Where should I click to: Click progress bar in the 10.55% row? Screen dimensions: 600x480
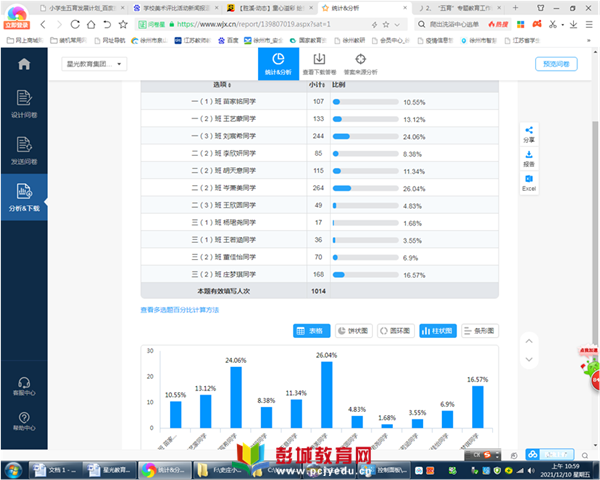click(x=365, y=102)
